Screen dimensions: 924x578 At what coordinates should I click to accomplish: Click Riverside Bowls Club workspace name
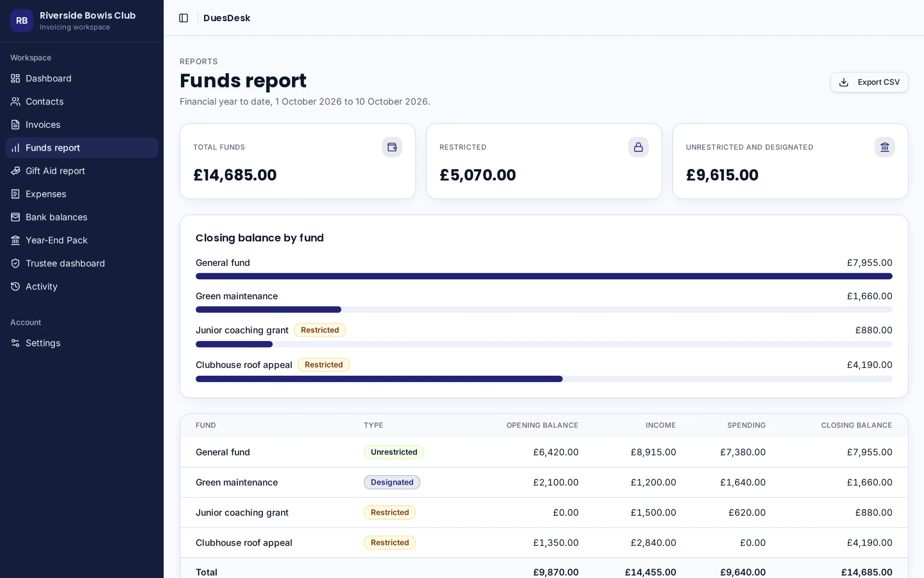[x=88, y=15]
